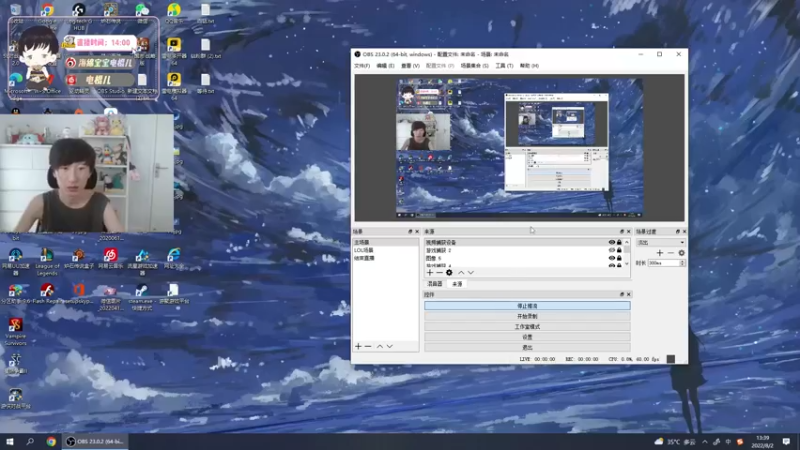Select the game capture 2 source row
Image resolution: width=800 pixels, height=450 pixels.
[x=515, y=251]
